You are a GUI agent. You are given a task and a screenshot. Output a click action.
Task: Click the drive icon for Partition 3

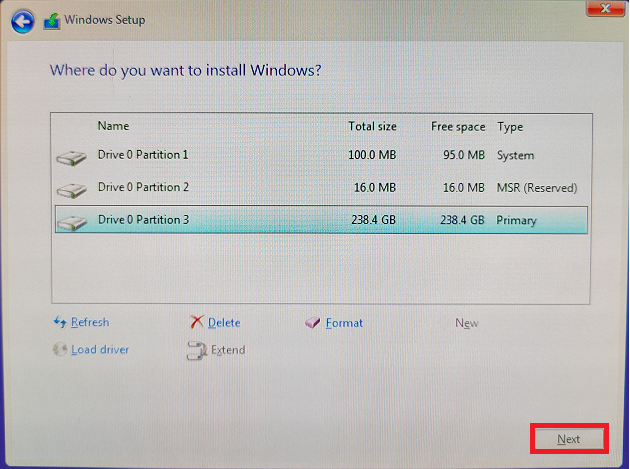[72, 223]
